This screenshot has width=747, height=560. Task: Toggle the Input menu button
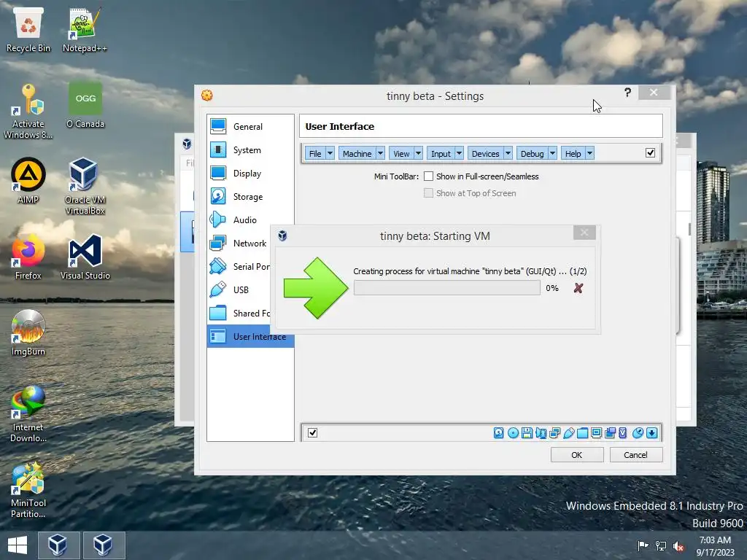(441, 153)
